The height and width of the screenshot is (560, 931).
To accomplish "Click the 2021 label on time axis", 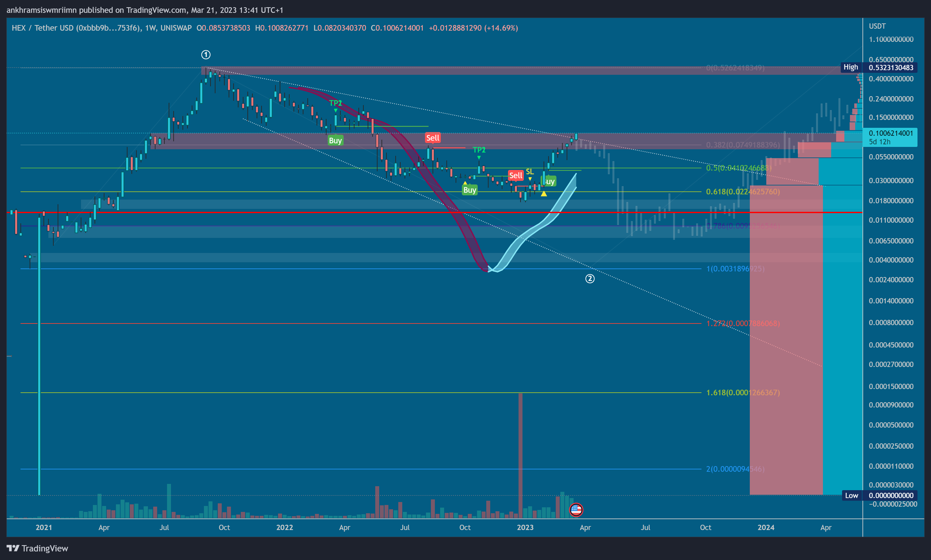I will click(44, 527).
